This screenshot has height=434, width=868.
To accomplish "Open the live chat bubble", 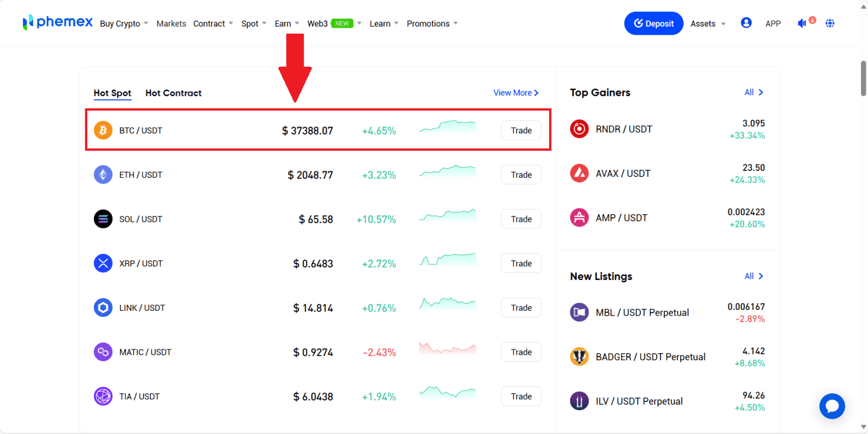I will point(832,406).
